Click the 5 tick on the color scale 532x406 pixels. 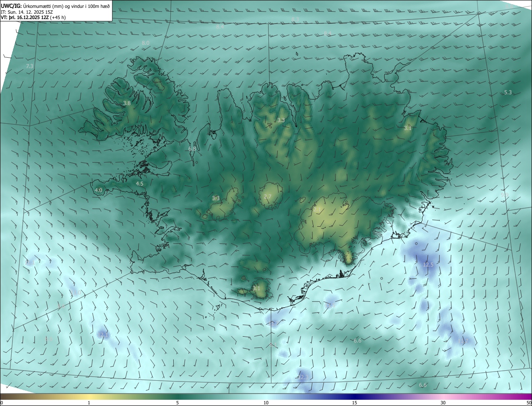177,403
